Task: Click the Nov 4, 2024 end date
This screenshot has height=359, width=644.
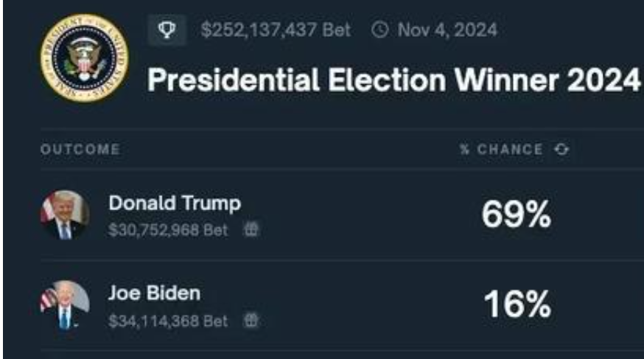Action: point(447,30)
